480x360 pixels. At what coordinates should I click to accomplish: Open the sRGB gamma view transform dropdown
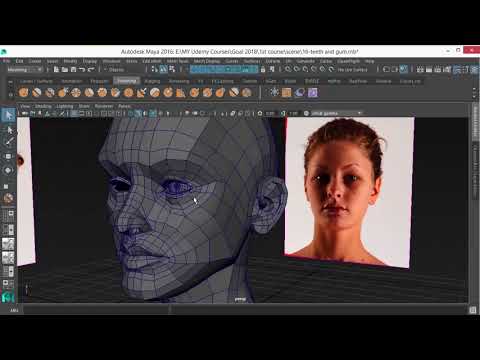pos(336,113)
